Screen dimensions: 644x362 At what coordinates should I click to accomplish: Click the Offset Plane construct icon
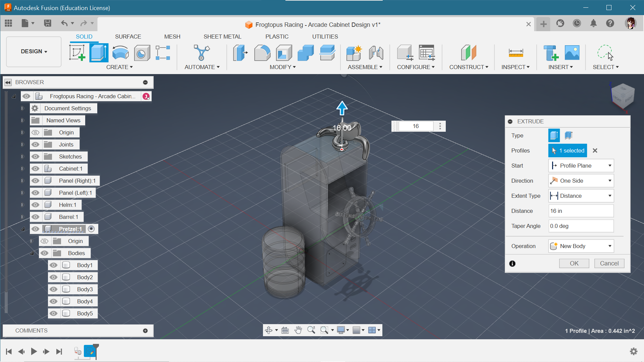(469, 53)
